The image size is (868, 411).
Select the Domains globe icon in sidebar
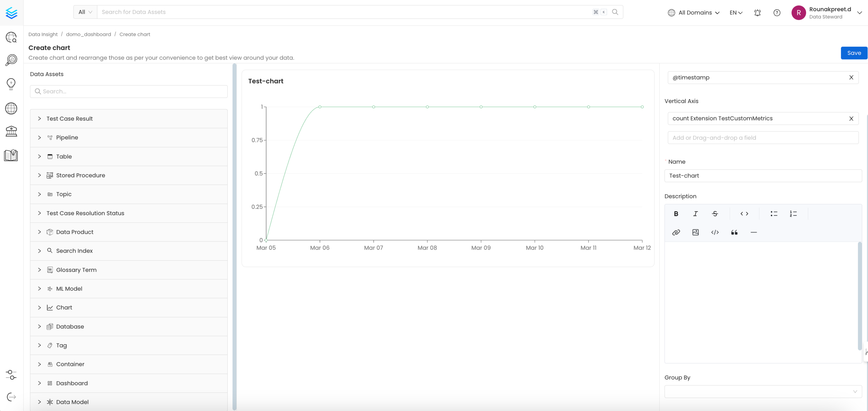point(11,108)
